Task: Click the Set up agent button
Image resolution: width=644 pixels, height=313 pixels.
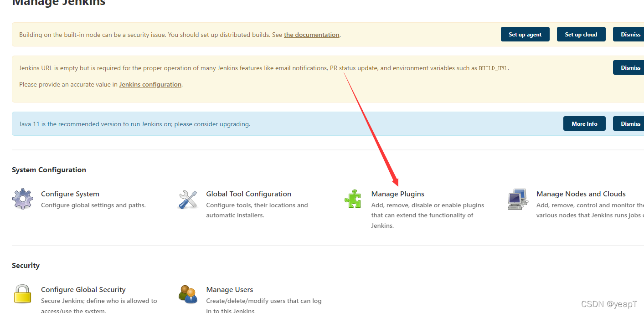Action: (x=525, y=34)
